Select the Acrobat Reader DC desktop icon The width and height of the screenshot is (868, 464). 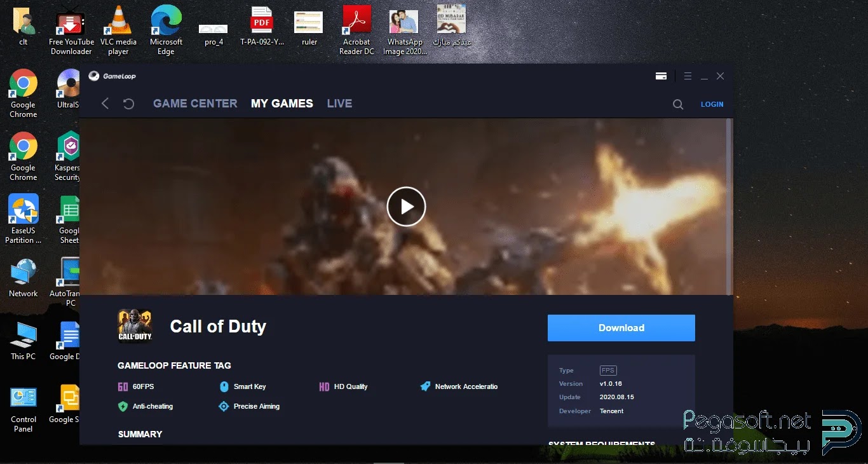[x=356, y=31]
